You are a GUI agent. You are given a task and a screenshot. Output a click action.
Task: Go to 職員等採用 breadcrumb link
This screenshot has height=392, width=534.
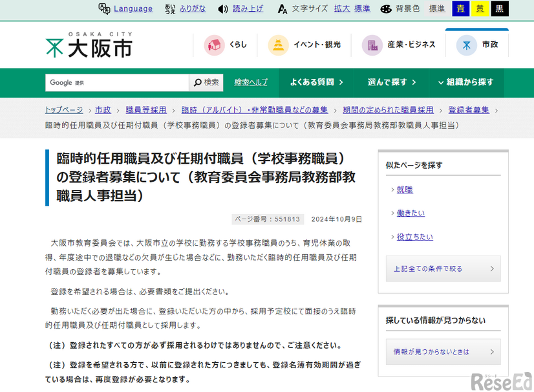coord(146,110)
